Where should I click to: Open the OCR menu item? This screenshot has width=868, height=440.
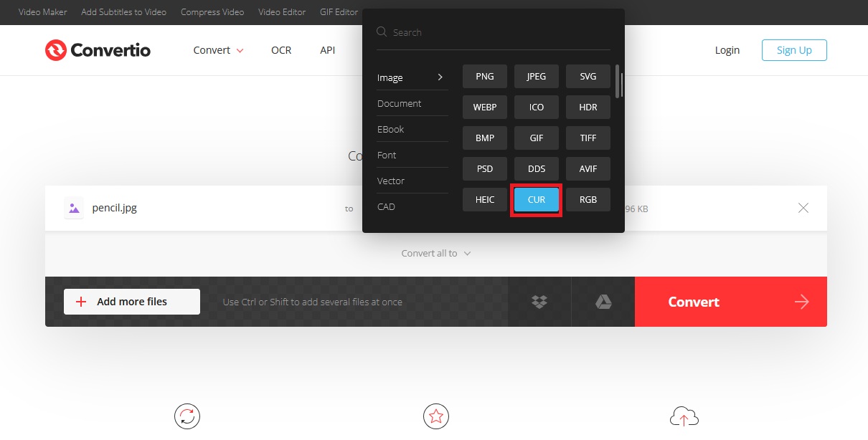tap(281, 50)
